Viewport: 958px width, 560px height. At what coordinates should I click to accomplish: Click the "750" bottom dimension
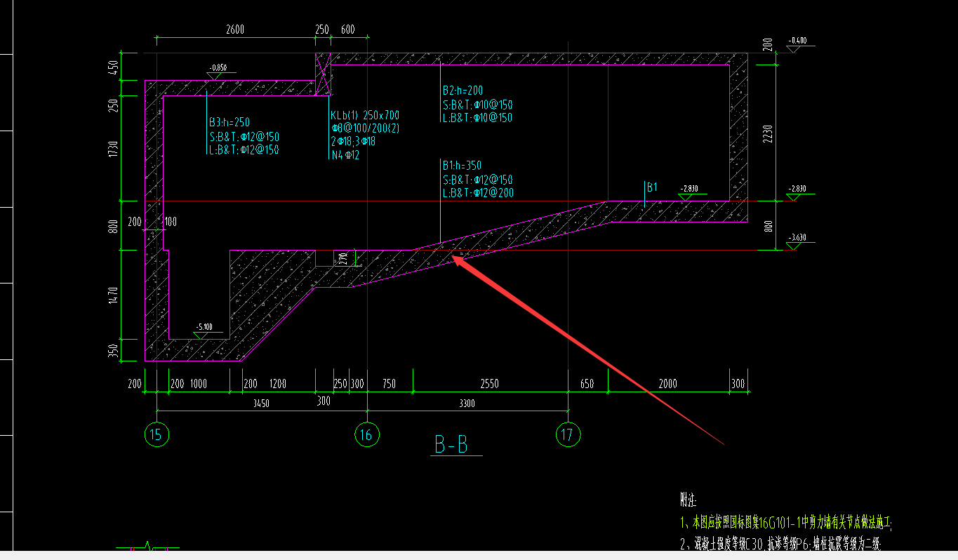click(x=389, y=384)
